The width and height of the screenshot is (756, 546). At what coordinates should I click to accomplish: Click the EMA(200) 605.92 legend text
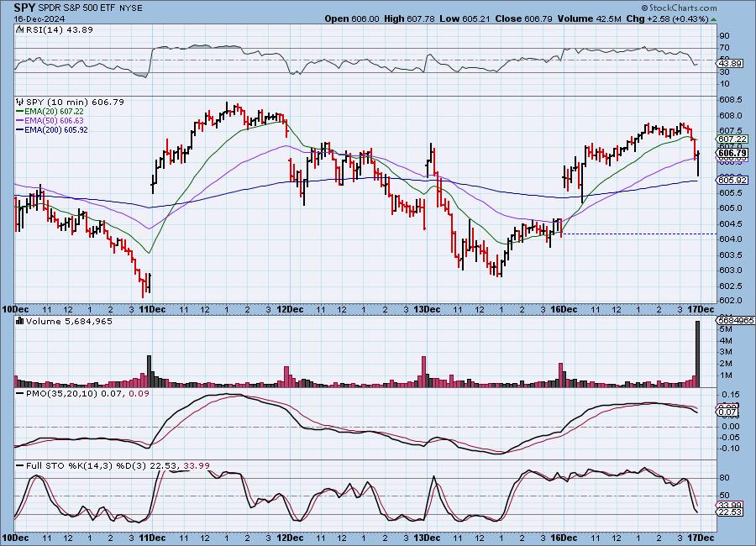[56, 129]
